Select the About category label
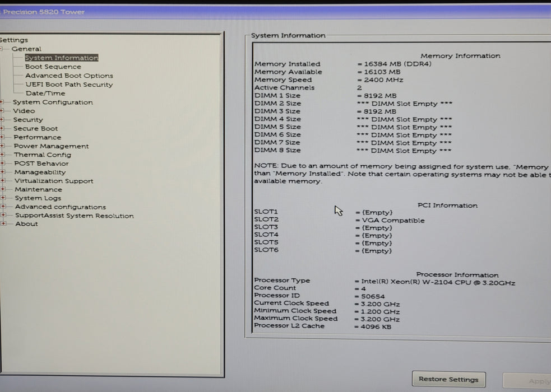 [x=27, y=224]
